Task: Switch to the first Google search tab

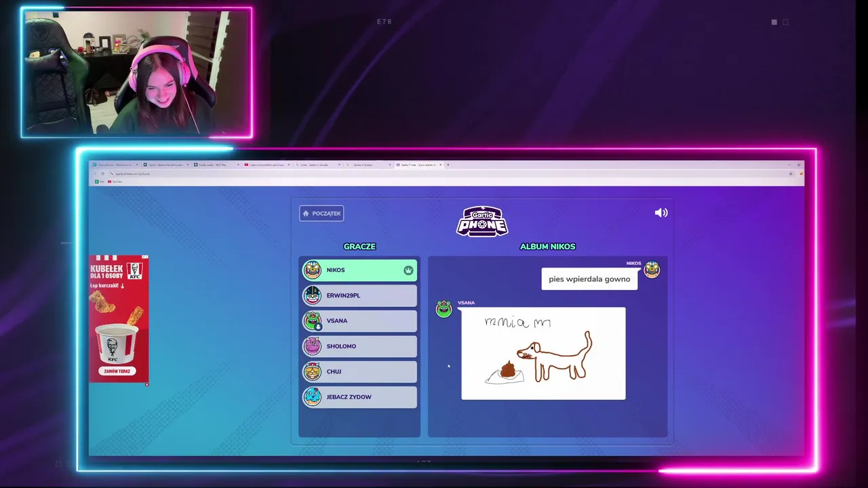Action: coord(318,165)
